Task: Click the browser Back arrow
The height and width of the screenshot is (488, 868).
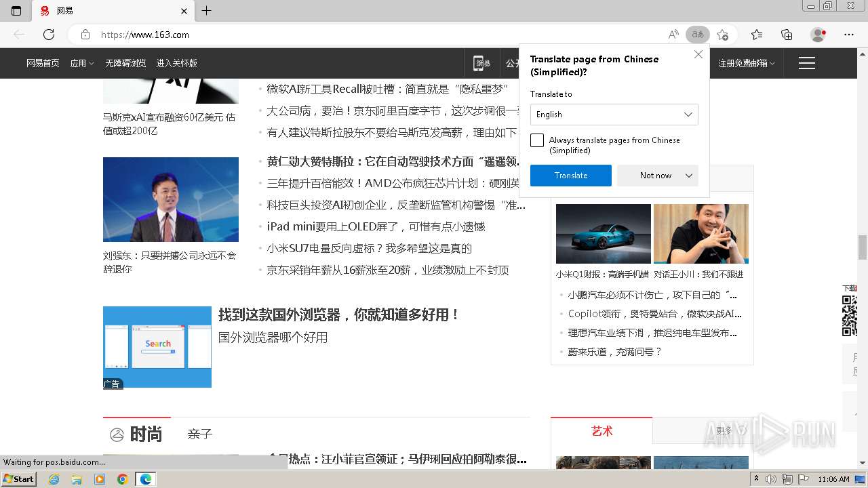Action: (x=19, y=35)
